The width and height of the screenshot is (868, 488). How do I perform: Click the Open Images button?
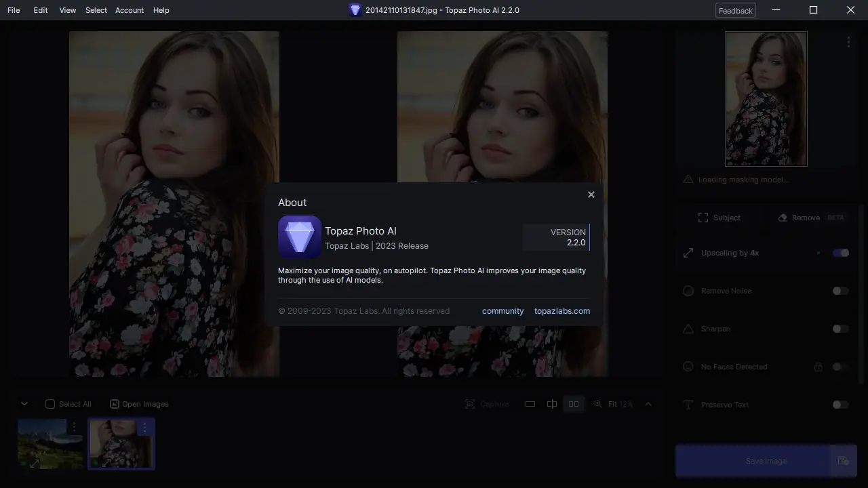pos(139,404)
